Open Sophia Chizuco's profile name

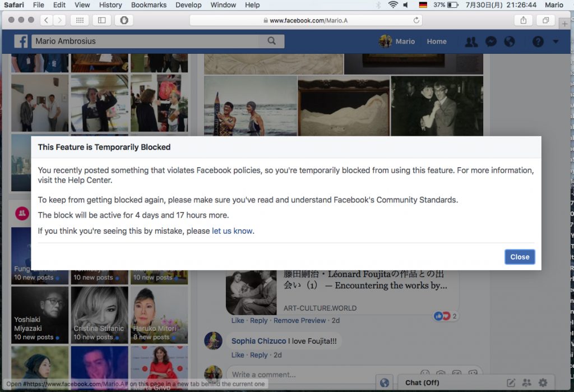[x=258, y=341]
